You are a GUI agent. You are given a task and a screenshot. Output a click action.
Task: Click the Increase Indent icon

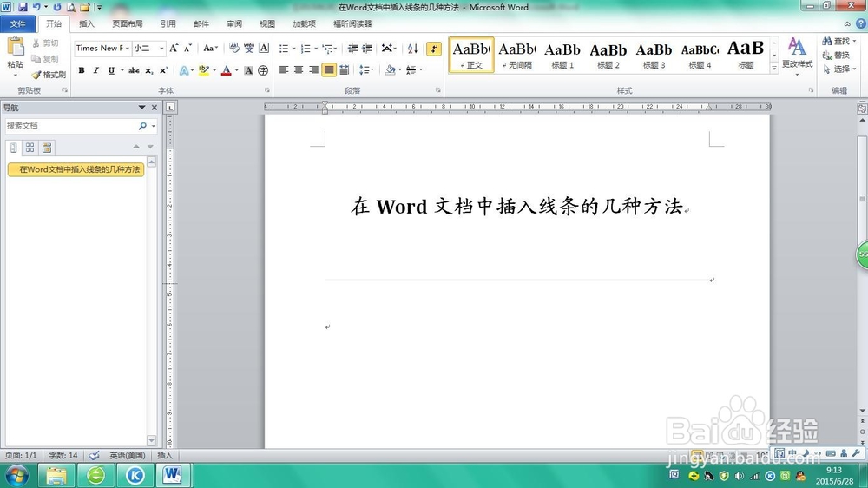pyautogui.click(x=366, y=49)
